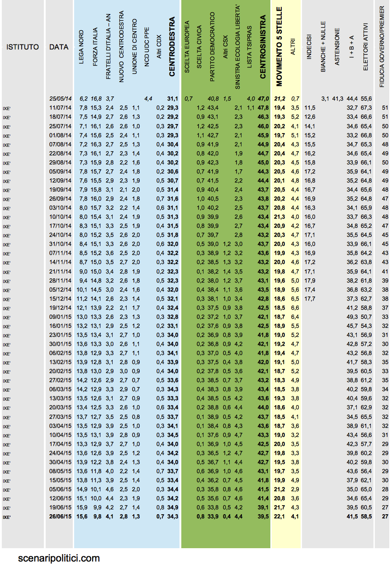Click Astensione value 41,3 in 25/05/14 row
392x569 pixels.
pyautogui.click(x=338, y=98)
